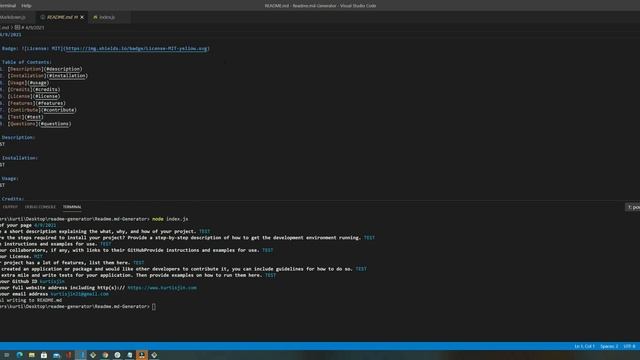This screenshot has width=640, height=360.
Task: Open the TERMINAL panel tab
Action: [x=72, y=207]
